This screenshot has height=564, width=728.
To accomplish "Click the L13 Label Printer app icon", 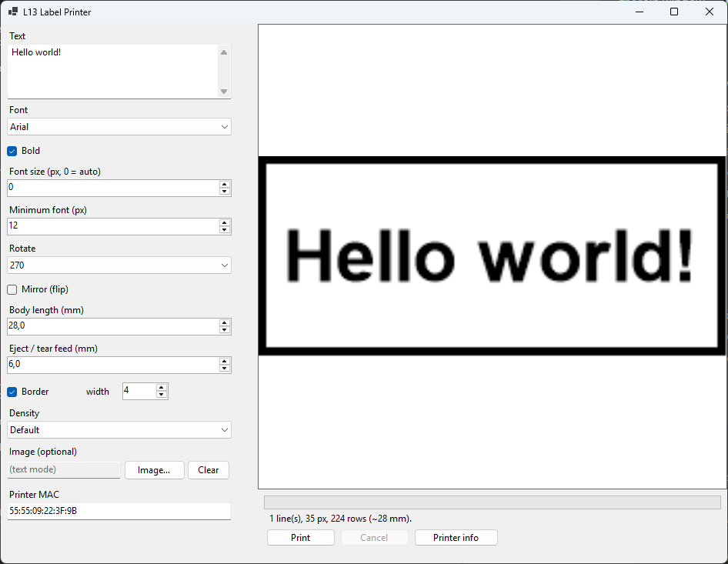I will click(13, 12).
